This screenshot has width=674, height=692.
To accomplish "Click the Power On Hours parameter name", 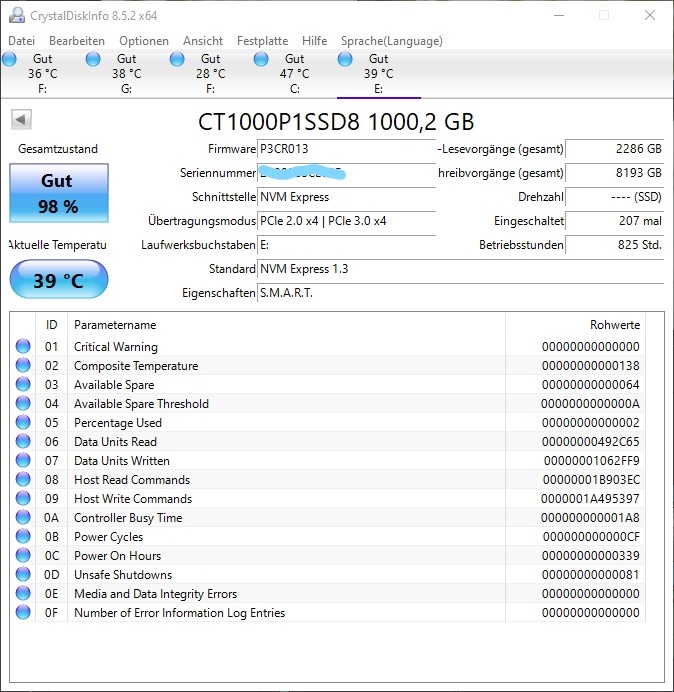I will coord(117,556).
